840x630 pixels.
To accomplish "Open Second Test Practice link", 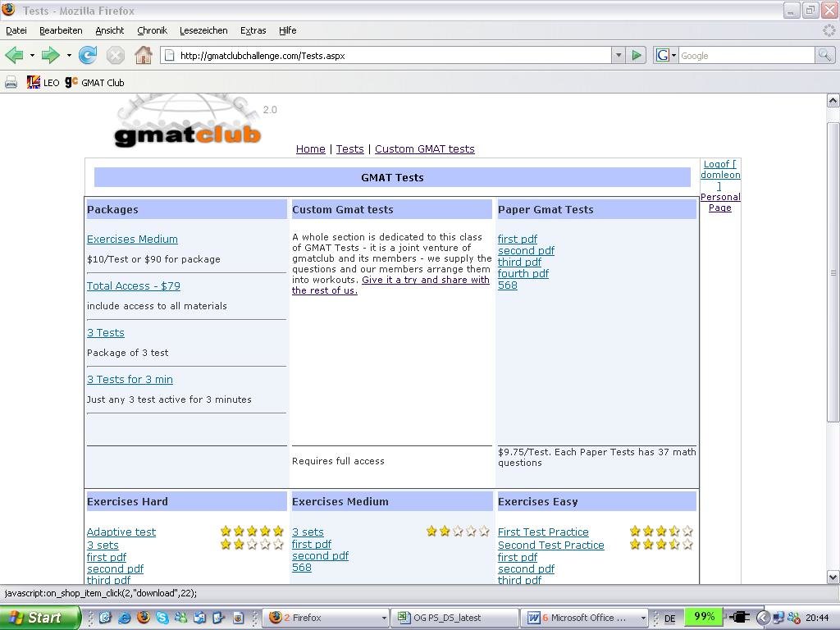I will [x=550, y=546].
